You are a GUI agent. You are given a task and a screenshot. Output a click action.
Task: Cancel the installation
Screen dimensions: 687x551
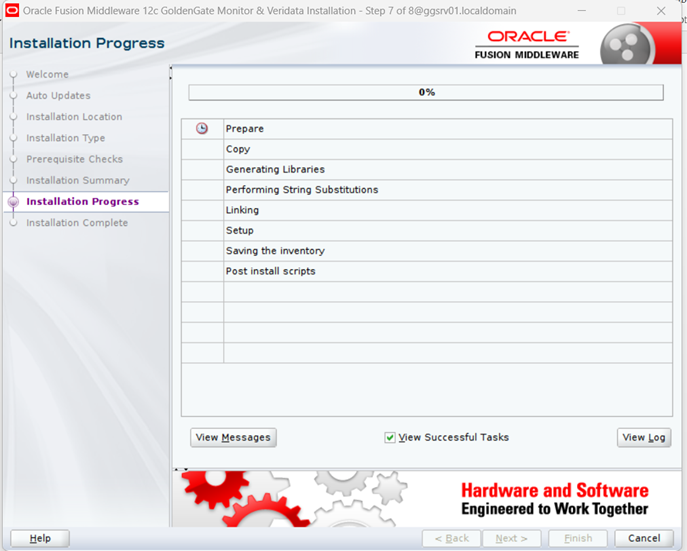[643, 538]
